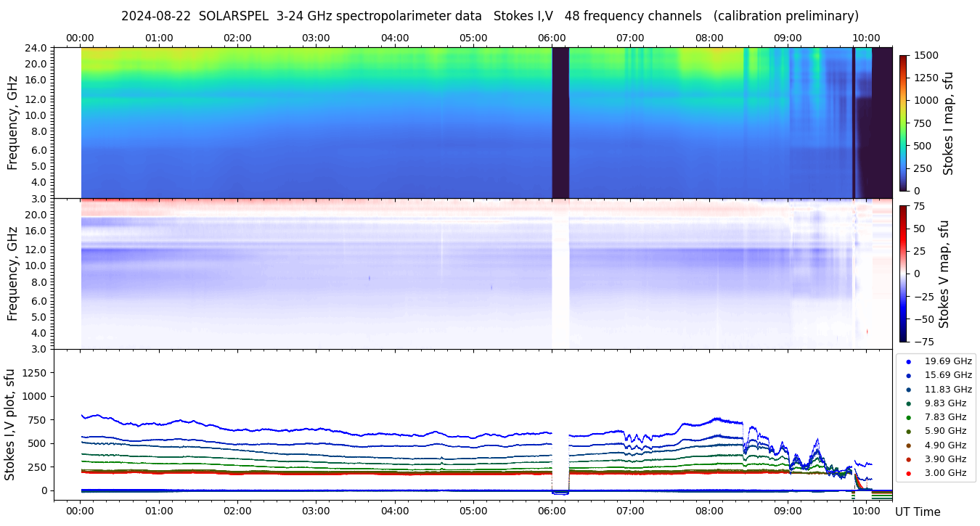Click the Stokes I,V plot y-axis label
This screenshot has height=526, width=980.
coord(10,424)
